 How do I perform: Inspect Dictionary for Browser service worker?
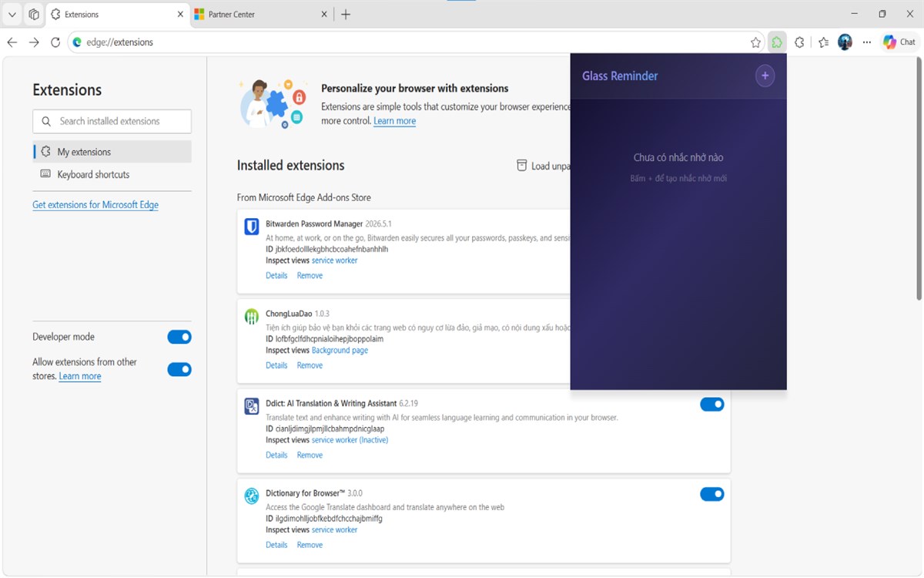335,529
